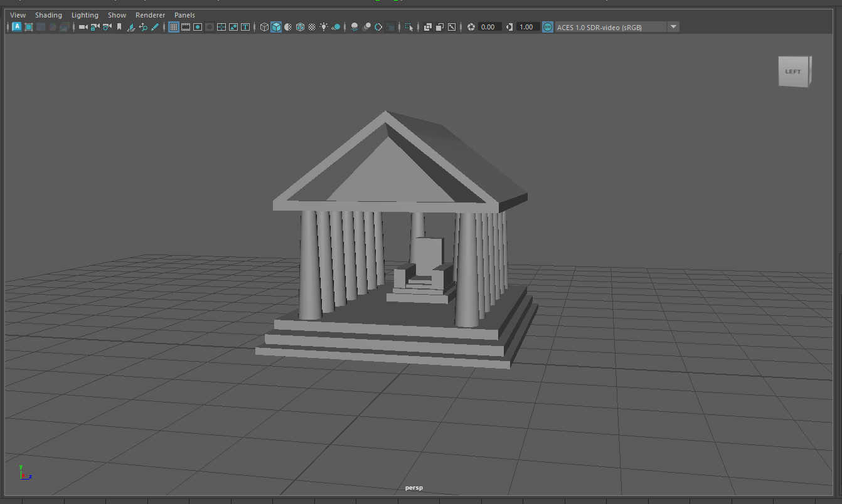Toggle the View Transform ON button

(x=548, y=27)
